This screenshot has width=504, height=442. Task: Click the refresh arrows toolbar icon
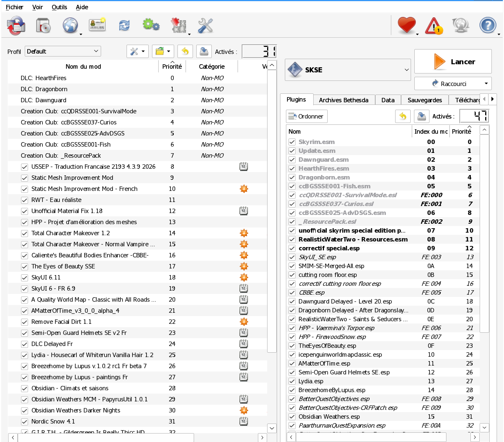pyautogui.click(x=124, y=25)
